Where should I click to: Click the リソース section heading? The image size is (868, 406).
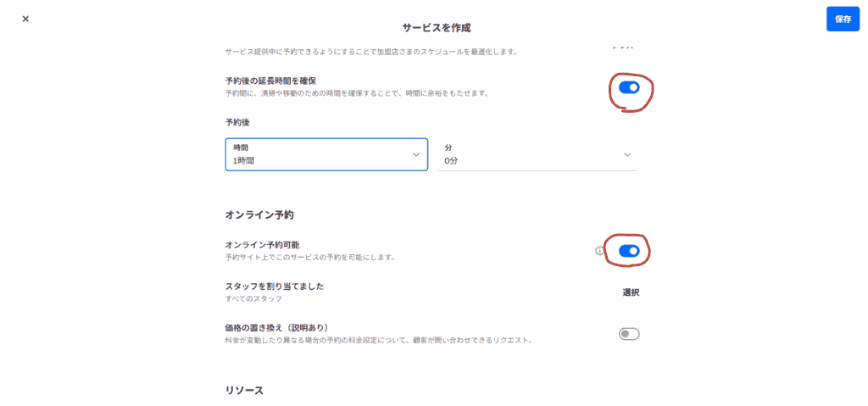[244, 390]
